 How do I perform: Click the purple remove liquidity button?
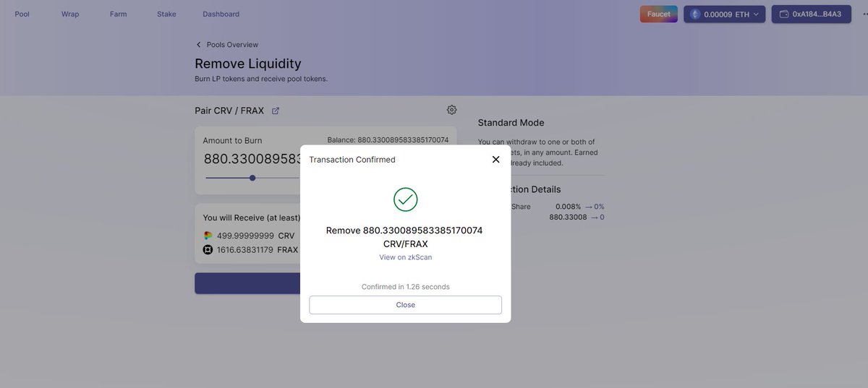pyautogui.click(x=247, y=283)
